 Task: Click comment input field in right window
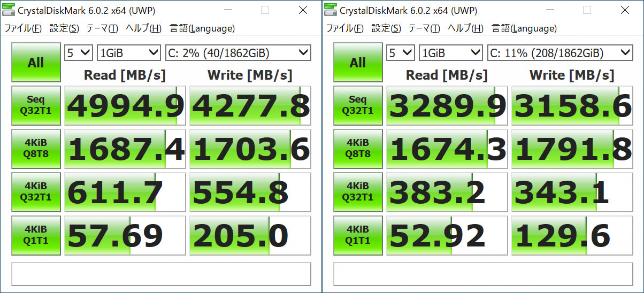tap(483, 274)
